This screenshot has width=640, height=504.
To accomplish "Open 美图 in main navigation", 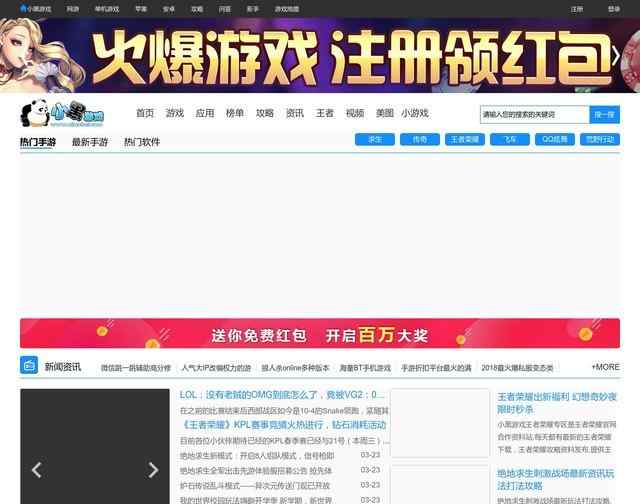I will click(385, 113).
